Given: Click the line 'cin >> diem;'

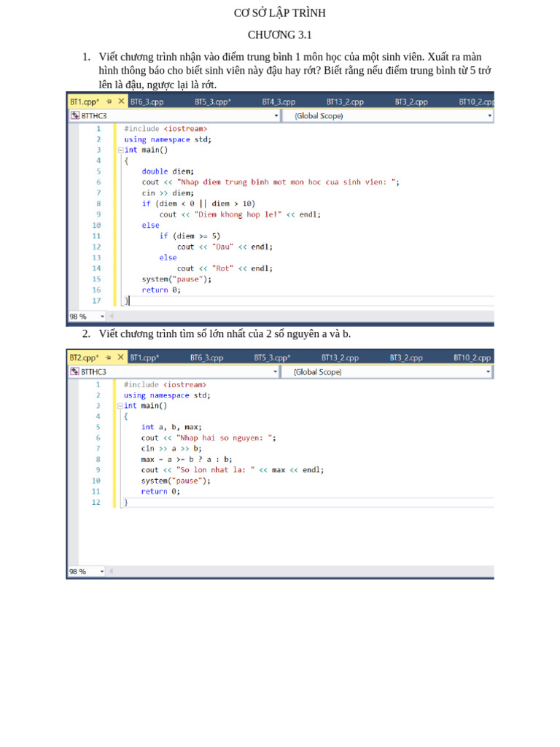Looking at the screenshot, I should 168,193.
